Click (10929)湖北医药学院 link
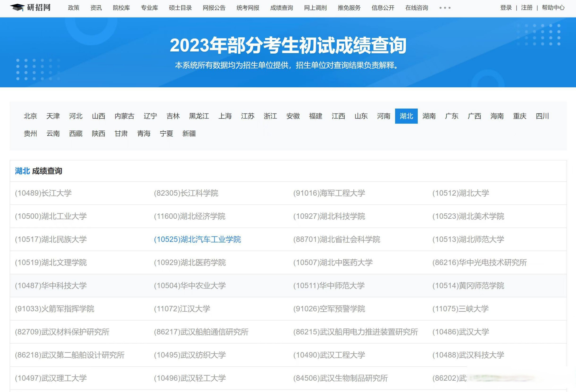Image resolution: width=576 pixels, height=392 pixels. pyautogui.click(x=190, y=262)
